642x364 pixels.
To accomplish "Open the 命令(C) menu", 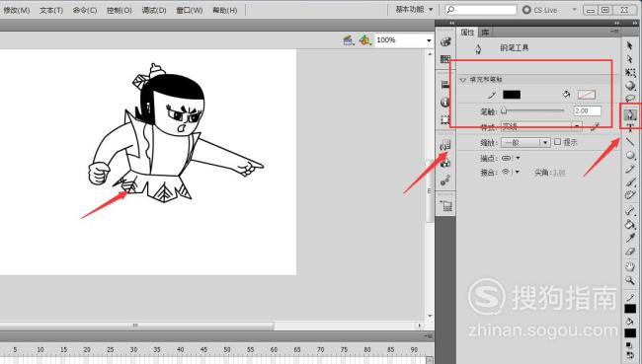I will [85, 10].
